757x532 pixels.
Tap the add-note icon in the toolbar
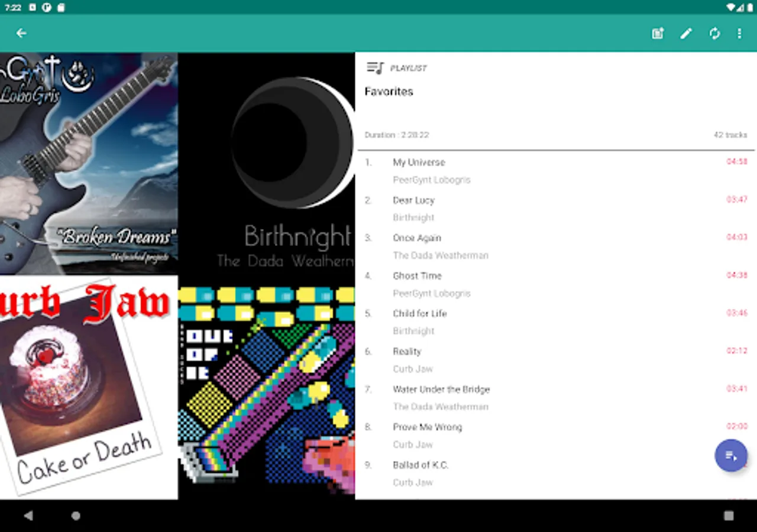click(658, 34)
